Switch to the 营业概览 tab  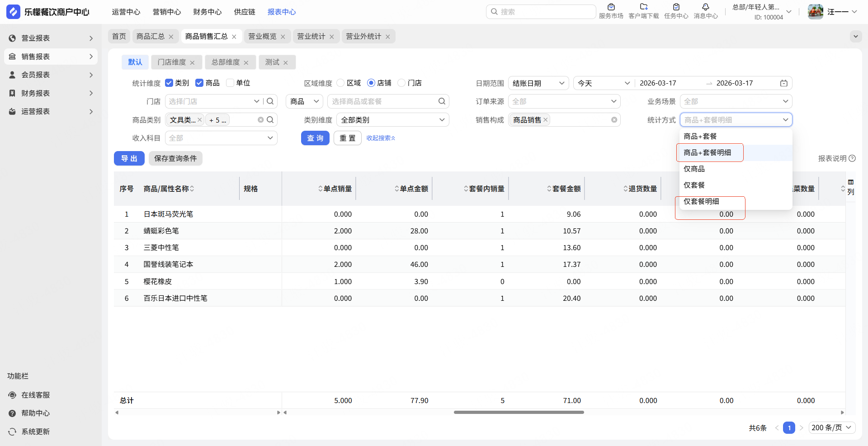click(262, 36)
